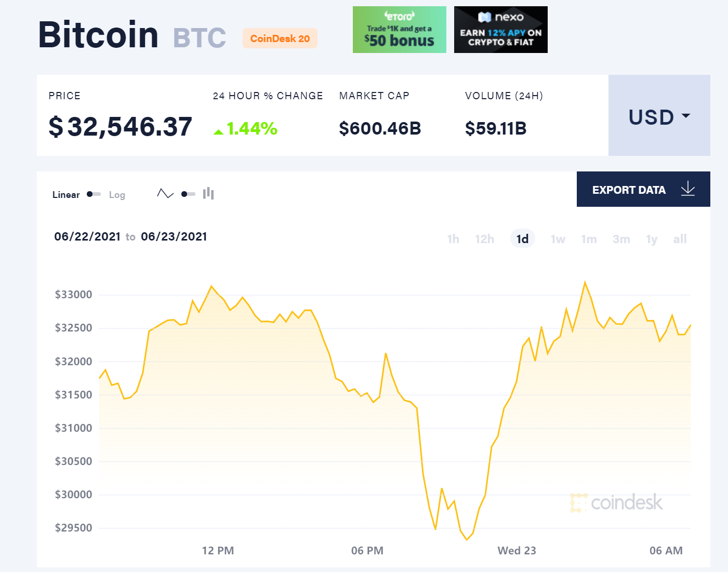Click the line chart icon
This screenshot has height=572, width=728.
165,194
